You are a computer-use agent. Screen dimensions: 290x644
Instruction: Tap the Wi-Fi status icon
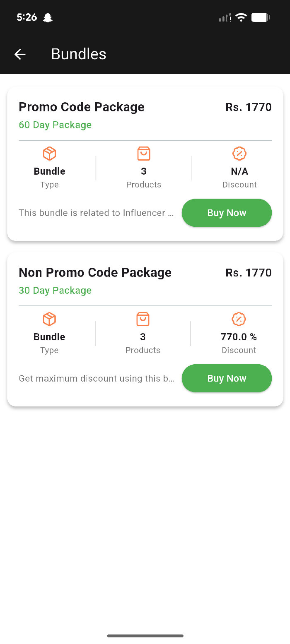[x=241, y=18]
